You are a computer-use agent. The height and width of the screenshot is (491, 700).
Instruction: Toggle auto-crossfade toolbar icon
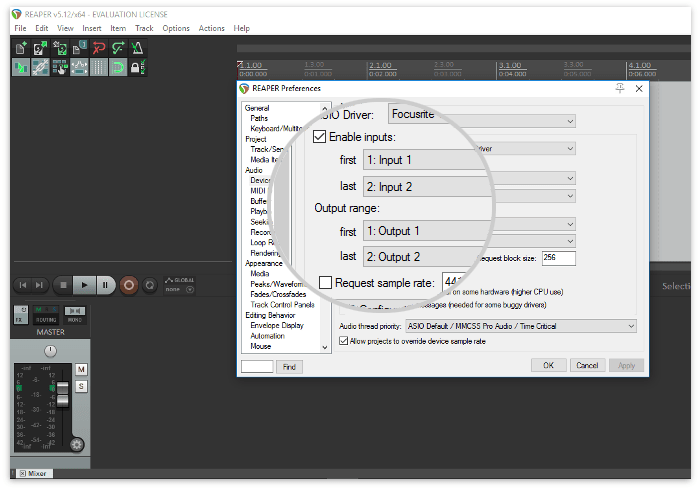21,67
